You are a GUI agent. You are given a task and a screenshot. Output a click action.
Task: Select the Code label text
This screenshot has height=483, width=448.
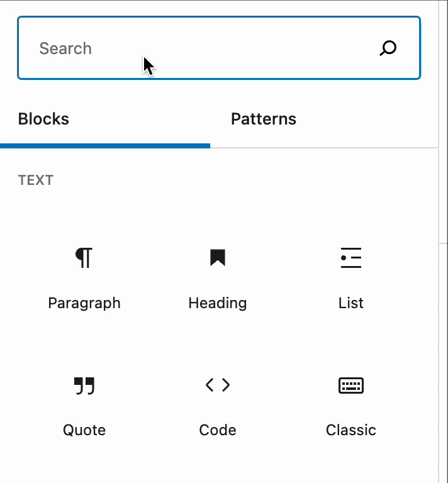(218, 430)
